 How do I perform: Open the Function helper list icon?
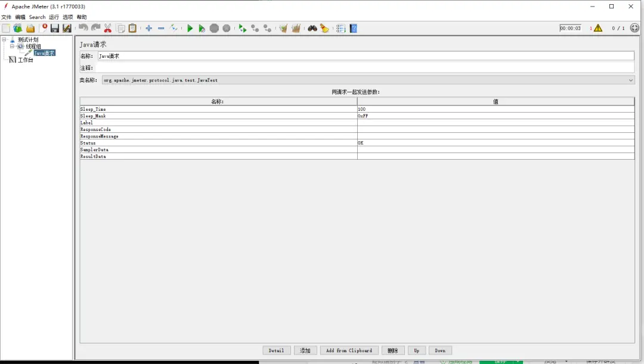[x=340, y=29]
